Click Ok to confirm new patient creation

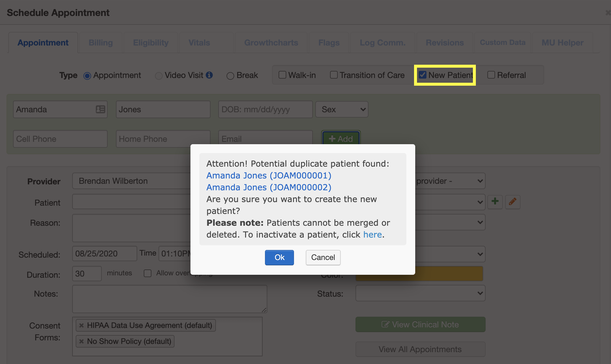tap(279, 257)
